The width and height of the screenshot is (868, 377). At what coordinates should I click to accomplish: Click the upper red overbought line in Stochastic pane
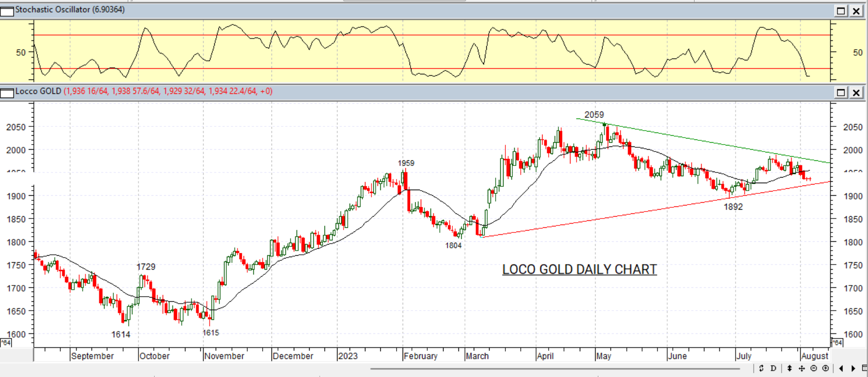tap(432, 35)
